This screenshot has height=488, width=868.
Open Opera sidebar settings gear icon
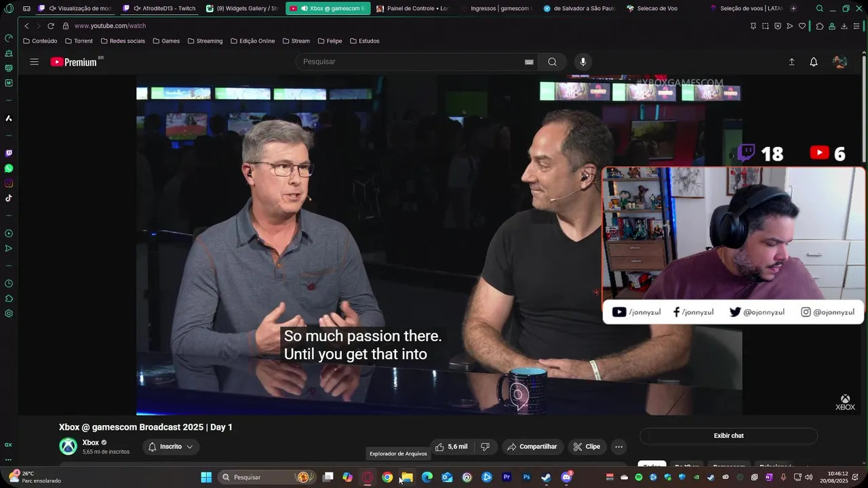coord(9,313)
